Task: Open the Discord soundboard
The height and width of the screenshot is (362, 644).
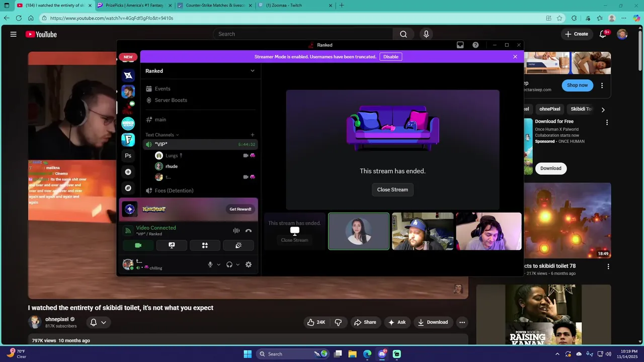Action: pyautogui.click(x=238, y=245)
